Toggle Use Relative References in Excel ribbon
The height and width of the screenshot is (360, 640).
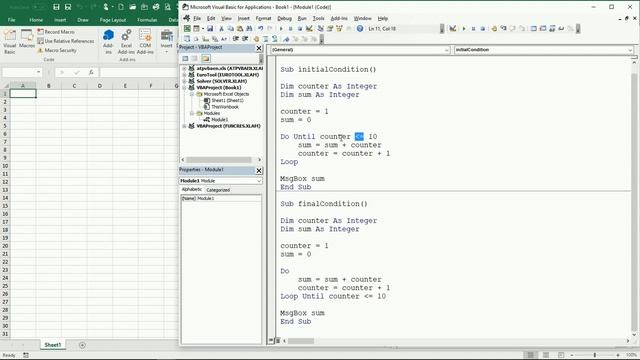pos(65,41)
